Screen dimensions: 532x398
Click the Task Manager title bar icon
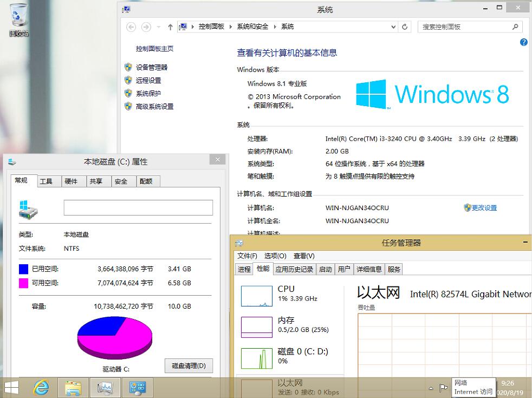(239, 243)
